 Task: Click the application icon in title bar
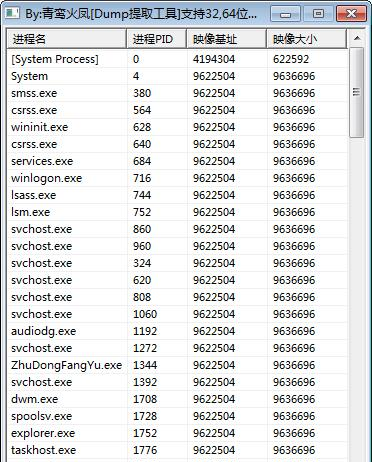click(x=12, y=13)
